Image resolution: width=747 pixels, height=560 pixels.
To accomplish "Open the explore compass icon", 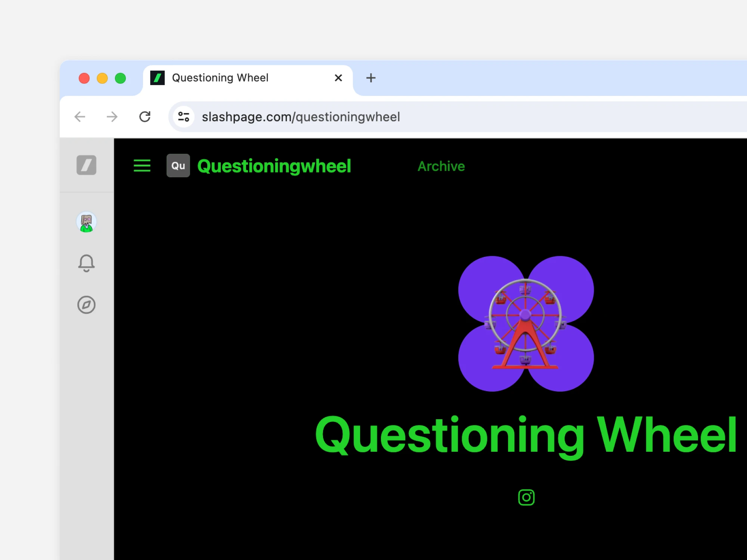I will [86, 305].
